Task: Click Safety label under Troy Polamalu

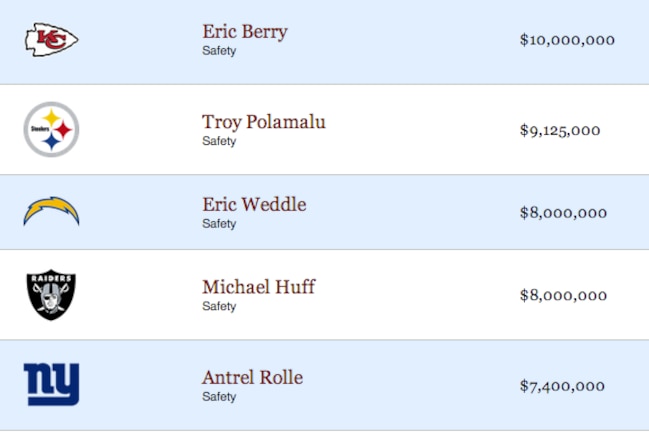Action: (x=219, y=141)
